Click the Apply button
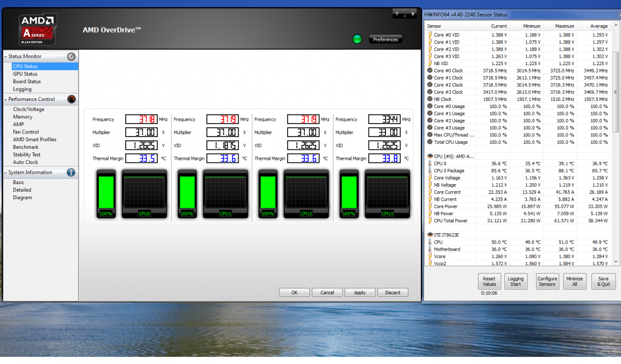 [360, 293]
